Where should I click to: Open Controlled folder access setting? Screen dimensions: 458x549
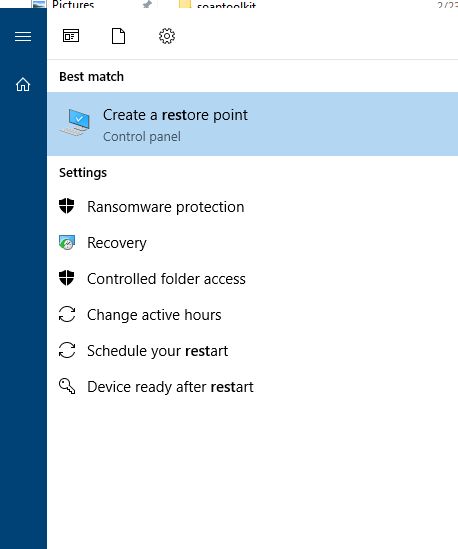tap(252, 279)
